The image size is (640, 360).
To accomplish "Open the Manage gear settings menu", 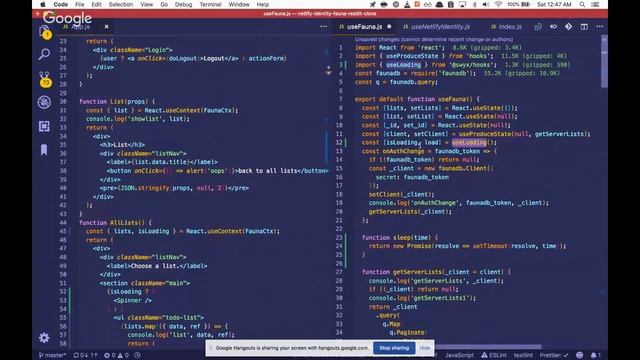I will [44, 338].
